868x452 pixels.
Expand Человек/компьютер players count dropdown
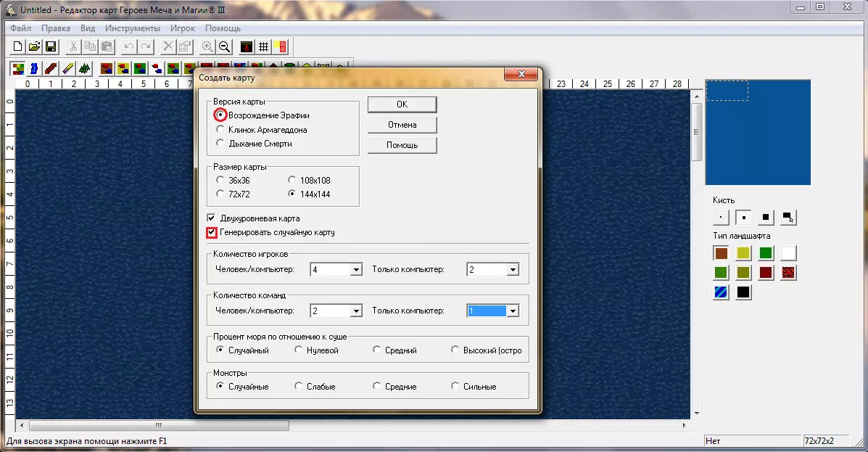point(355,270)
